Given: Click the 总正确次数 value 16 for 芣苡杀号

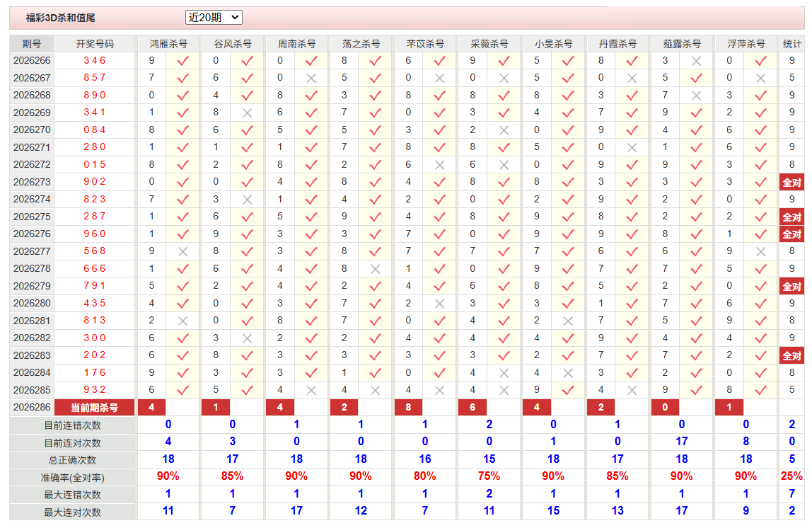Looking at the screenshot, I should [424, 459].
